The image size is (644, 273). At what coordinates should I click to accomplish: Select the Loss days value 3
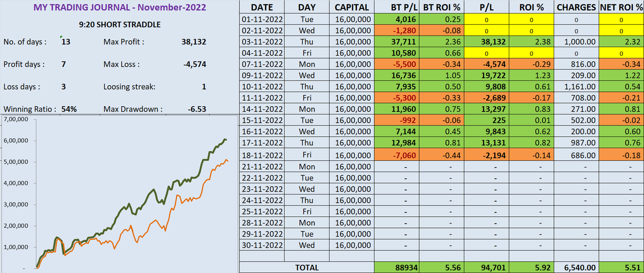coord(63,86)
